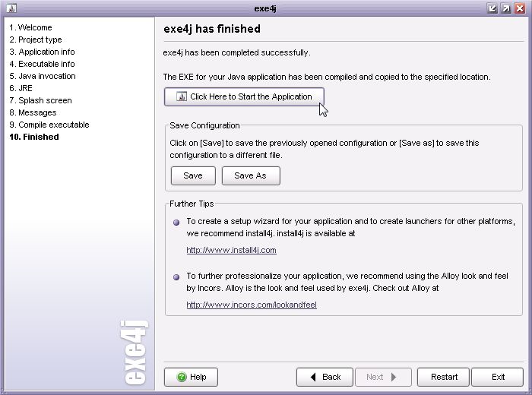Viewport: 532px width, 395px height.
Task: Close the exe4j window
Action: coord(520,8)
